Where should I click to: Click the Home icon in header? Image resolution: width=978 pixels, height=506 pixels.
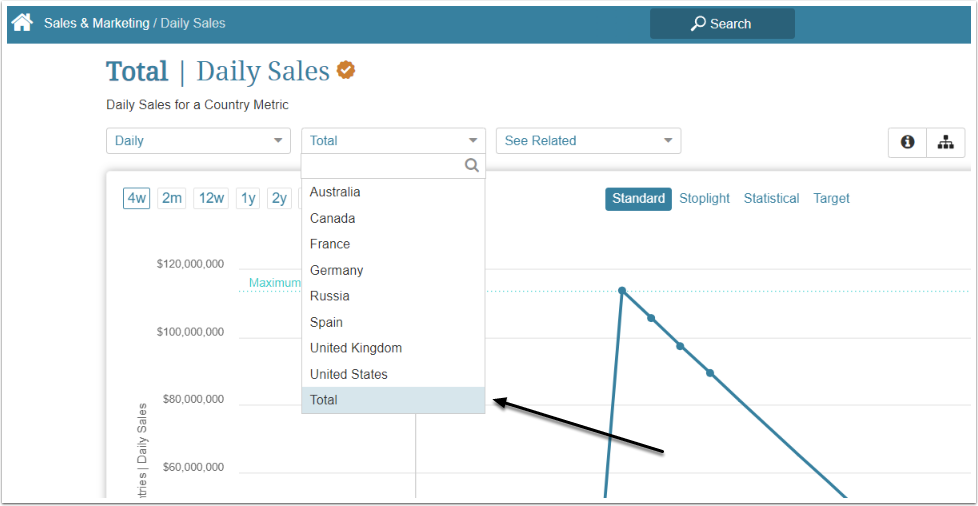click(x=22, y=22)
